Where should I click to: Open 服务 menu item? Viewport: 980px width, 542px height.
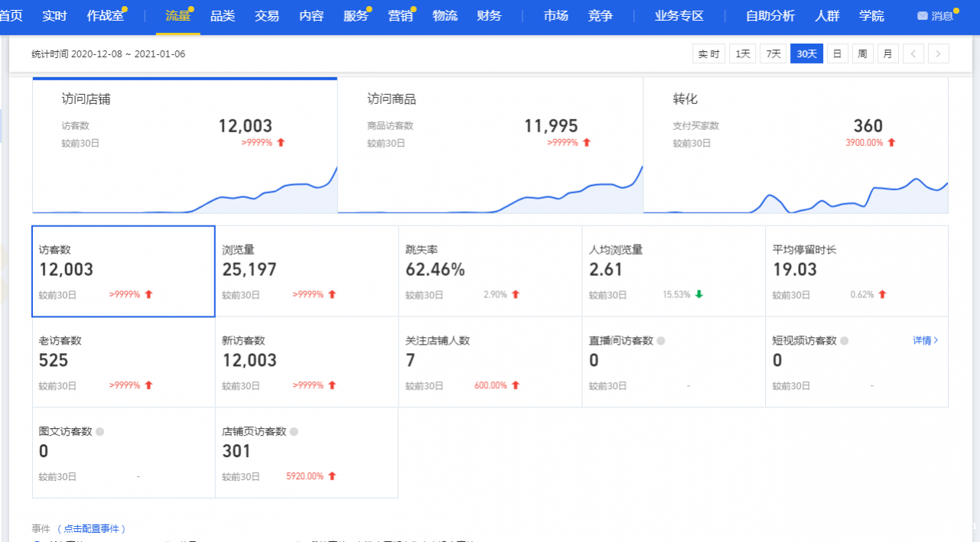click(x=356, y=16)
